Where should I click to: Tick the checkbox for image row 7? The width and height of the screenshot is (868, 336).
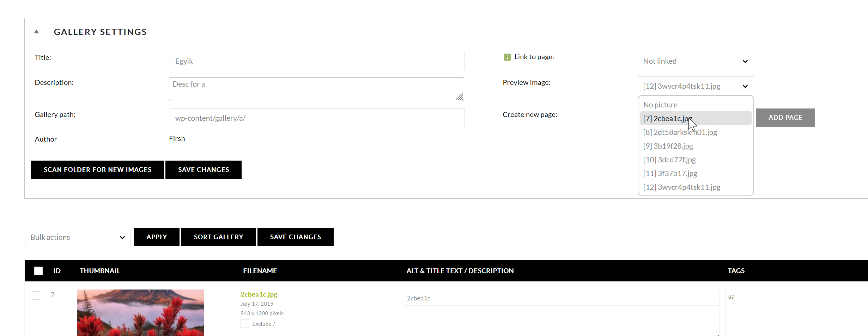36,295
